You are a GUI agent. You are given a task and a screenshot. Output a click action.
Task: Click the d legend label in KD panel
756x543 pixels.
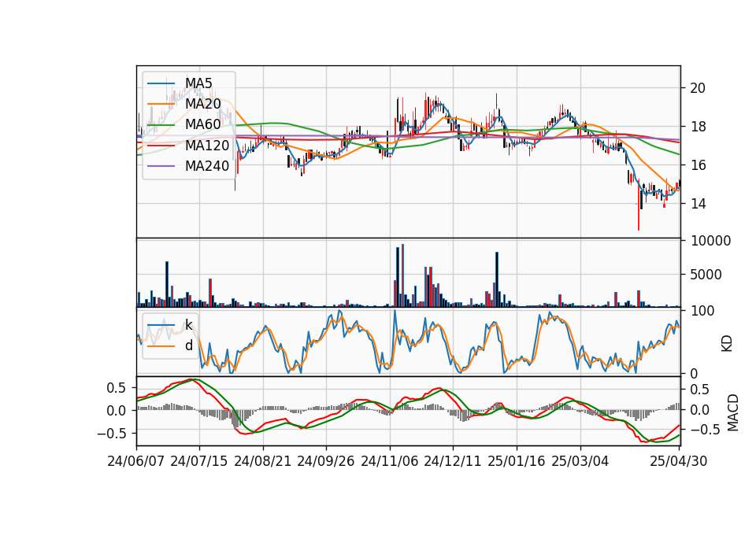(x=188, y=345)
